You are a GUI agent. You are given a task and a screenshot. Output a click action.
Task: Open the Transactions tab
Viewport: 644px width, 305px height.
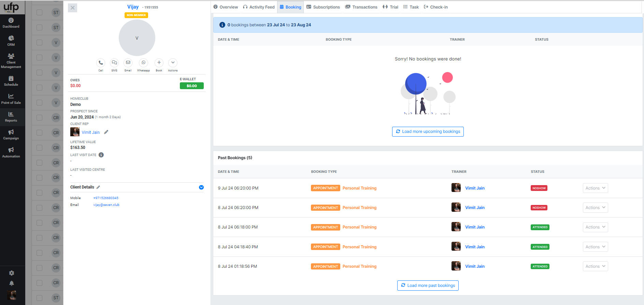coord(361,7)
